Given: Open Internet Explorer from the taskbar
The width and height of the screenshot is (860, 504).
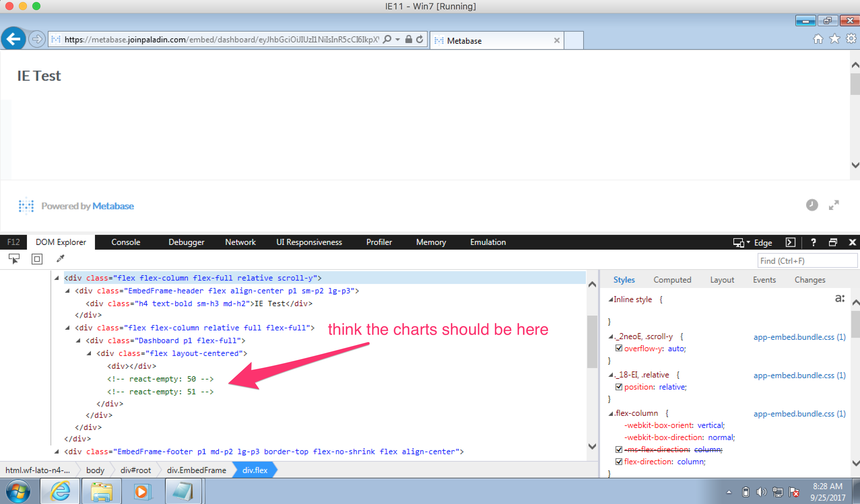Looking at the screenshot, I should (x=60, y=491).
